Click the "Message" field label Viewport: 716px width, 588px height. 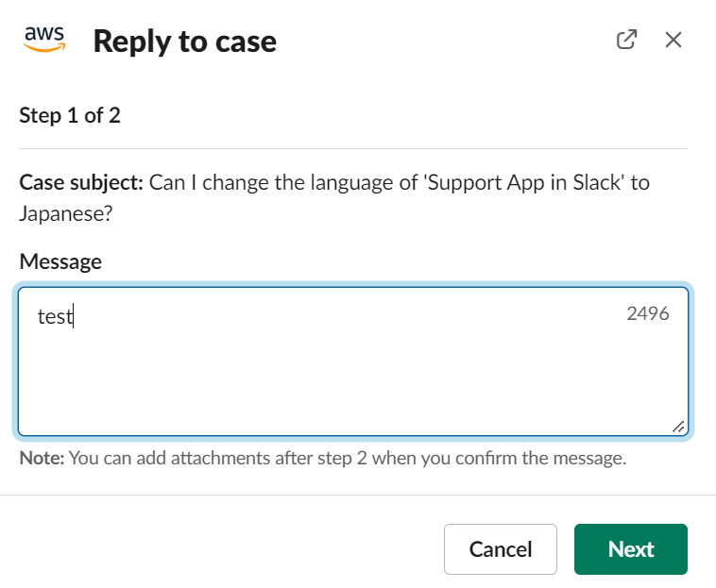60,261
